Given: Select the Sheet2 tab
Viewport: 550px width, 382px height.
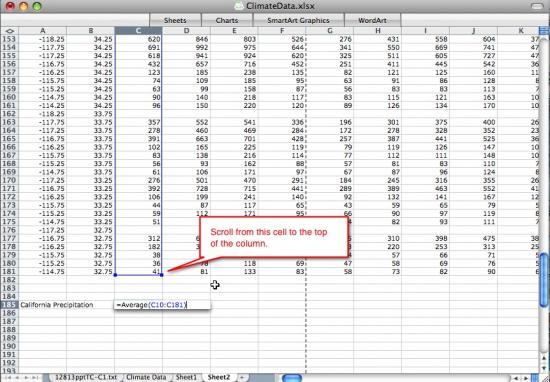Looking at the screenshot, I should pyautogui.click(x=219, y=377).
